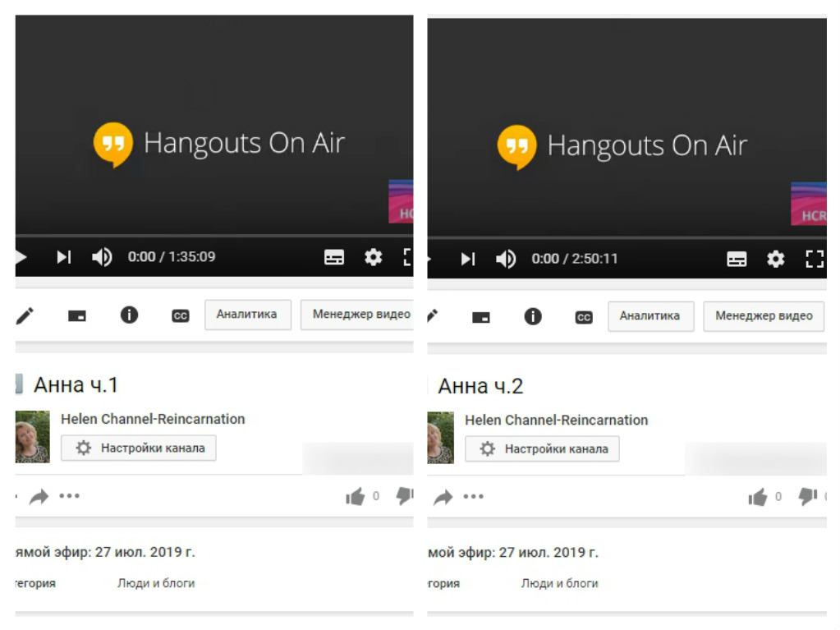Expand more actions ellipsis under Анна ч.1
Image resolution: width=840 pixels, height=630 pixels.
pyautogui.click(x=70, y=496)
